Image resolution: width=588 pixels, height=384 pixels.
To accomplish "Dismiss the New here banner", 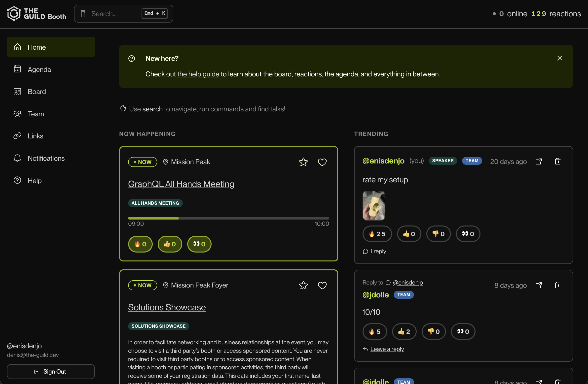I will (559, 58).
